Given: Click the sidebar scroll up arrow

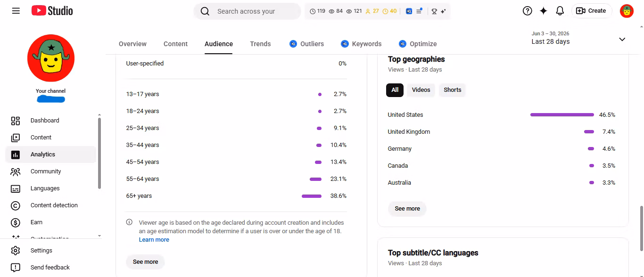Looking at the screenshot, I should click(99, 115).
